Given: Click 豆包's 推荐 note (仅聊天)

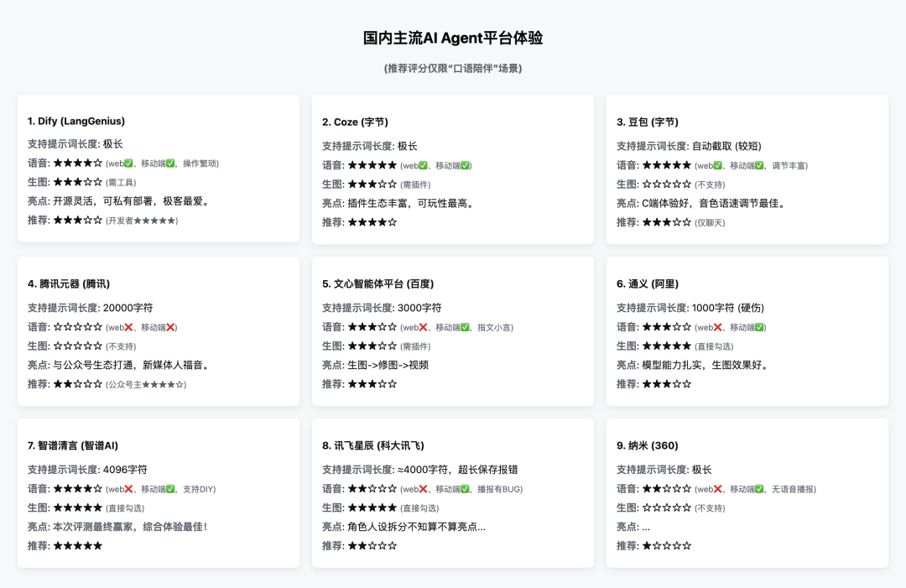Looking at the screenshot, I should point(710,223).
